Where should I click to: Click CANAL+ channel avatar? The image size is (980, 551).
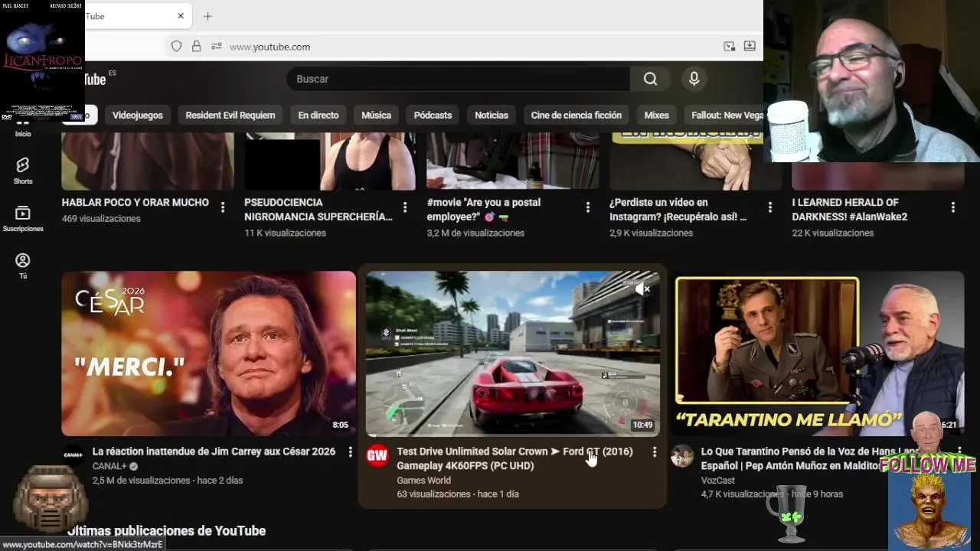73,455
